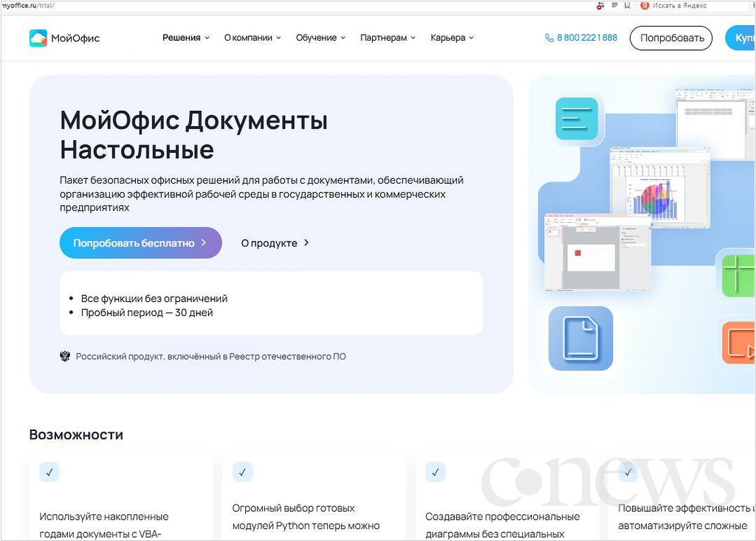Open the Карьера menu
The height and width of the screenshot is (541, 756).
(x=452, y=38)
